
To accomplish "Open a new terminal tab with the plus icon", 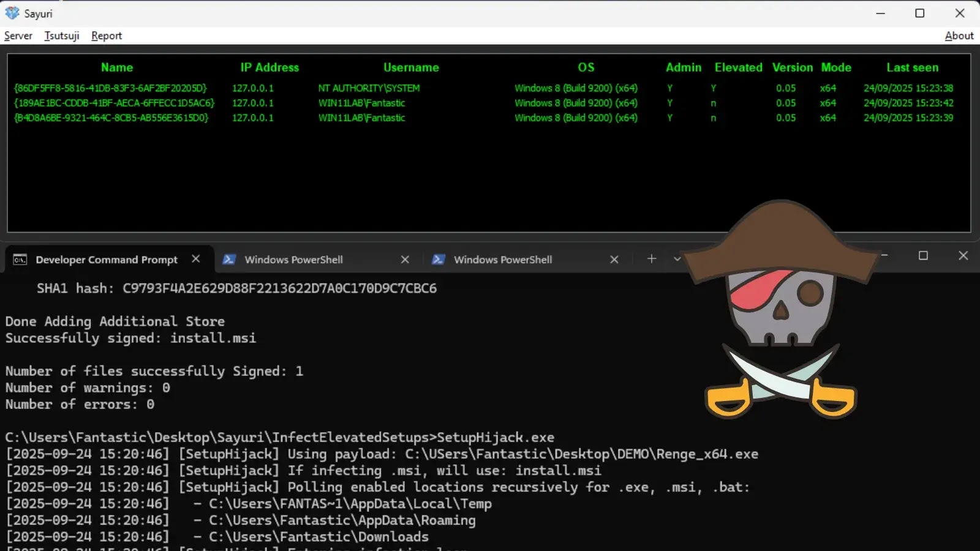I will tap(651, 259).
